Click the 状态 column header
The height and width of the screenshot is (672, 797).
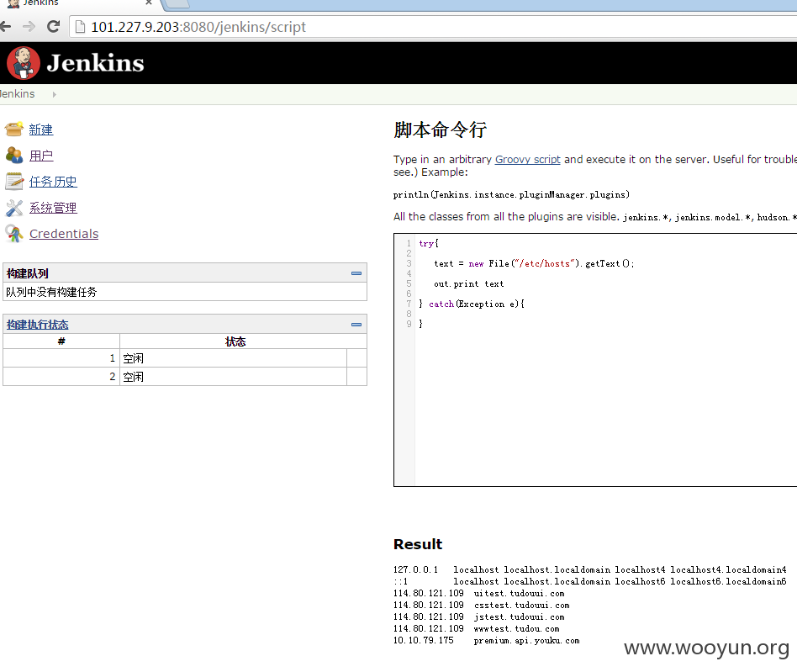pos(235,341)
